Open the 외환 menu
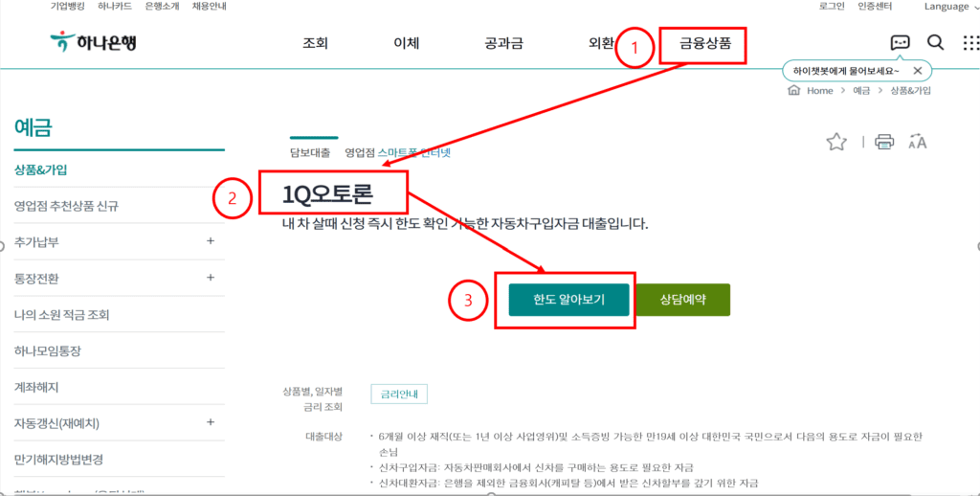The height and width of the screenshot is (496, 980). coord(601,44)
